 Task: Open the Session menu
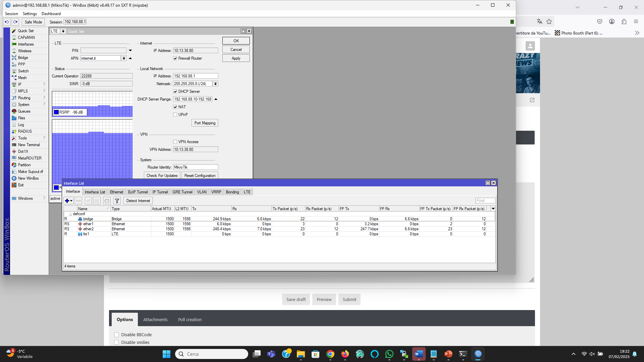pos(11,14)
